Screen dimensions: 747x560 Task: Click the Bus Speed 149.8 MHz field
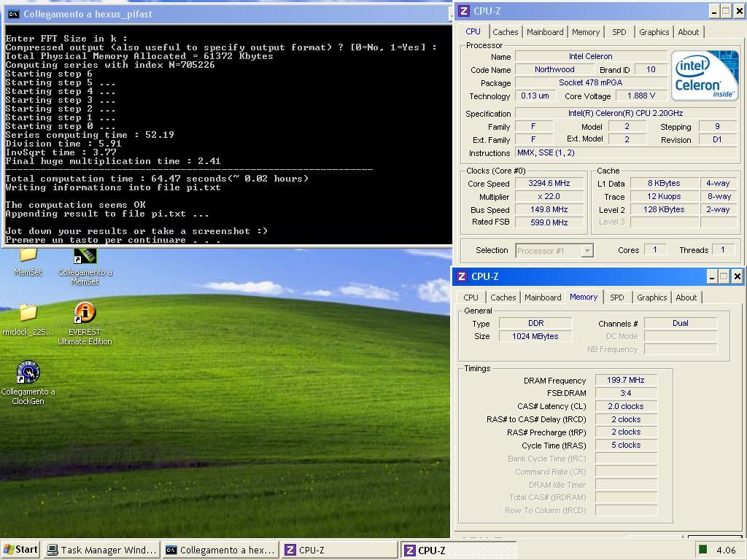click(549, 209)
